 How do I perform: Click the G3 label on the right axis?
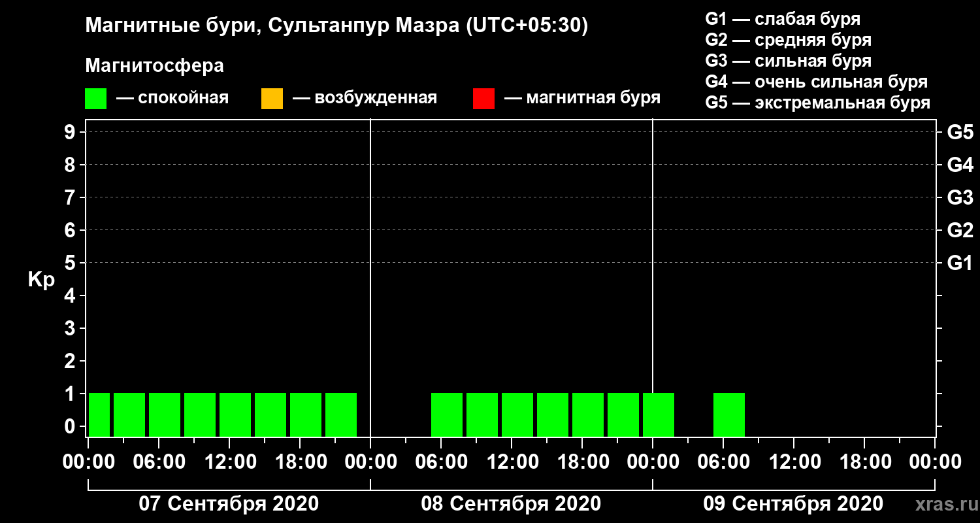(960, 197)
